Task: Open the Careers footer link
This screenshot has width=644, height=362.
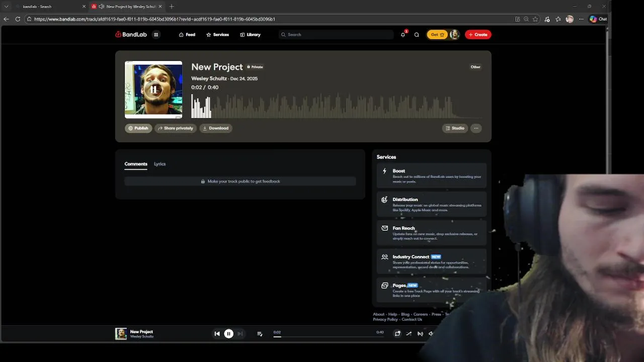Action: [421, 314]
